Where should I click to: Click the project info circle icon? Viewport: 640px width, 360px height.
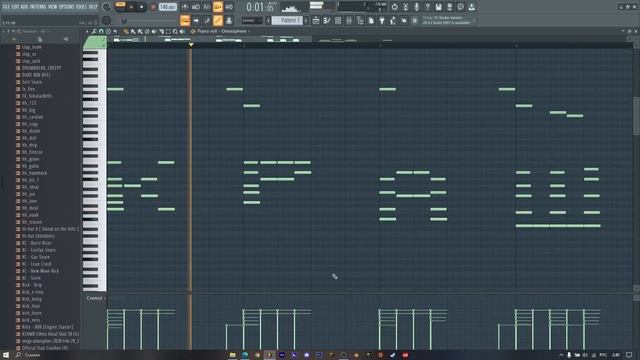click(460, 7)
